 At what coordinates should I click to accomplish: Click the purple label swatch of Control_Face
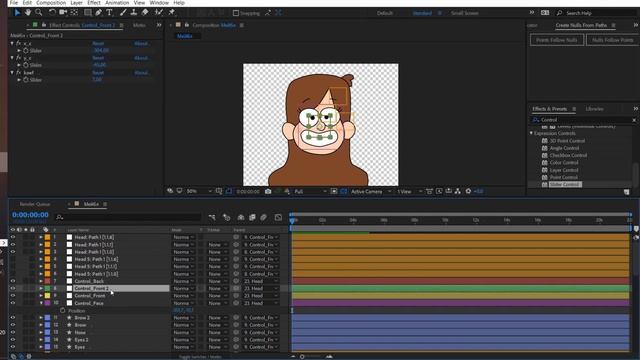click(x=47, y=303)
